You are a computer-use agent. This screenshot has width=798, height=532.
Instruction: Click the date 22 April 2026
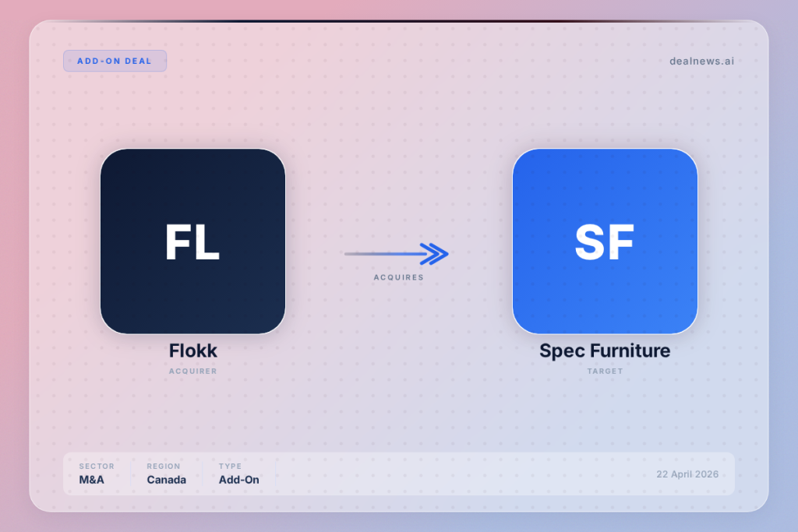687,474
